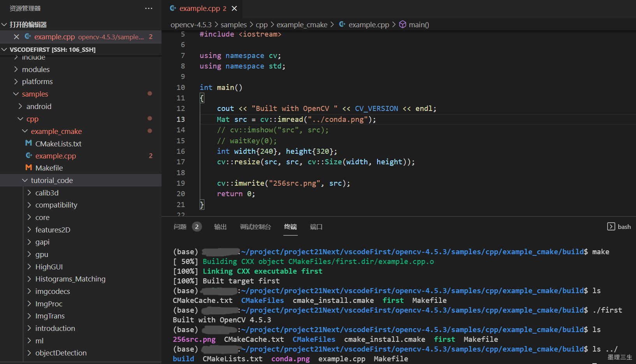Collapse the open editors section
Viewport: 636px width, 364px height.
pos(4,25)
